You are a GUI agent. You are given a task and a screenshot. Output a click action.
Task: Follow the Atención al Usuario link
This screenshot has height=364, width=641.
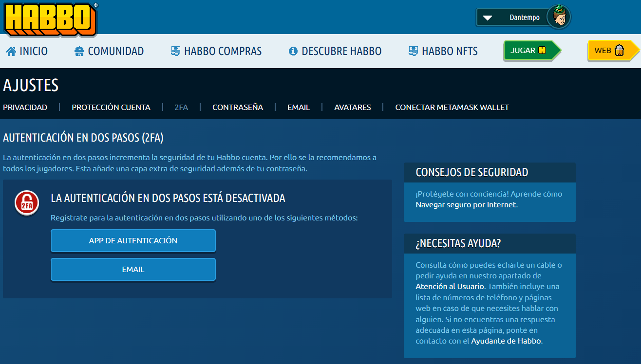point(450,286)
